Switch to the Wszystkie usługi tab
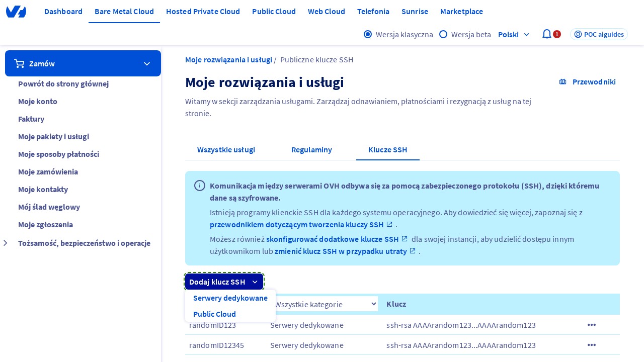Image resolution: width=644 pixels, height=362 pixels. click(x=226, y=150)
